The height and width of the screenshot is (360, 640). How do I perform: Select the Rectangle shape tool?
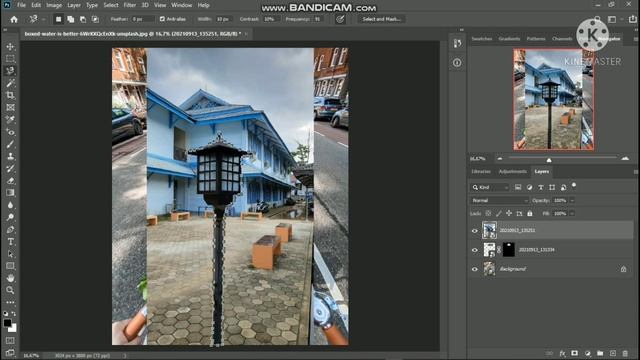click(10, 266)
